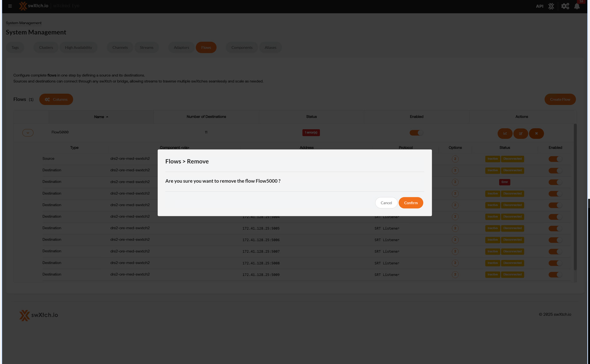590x364 pixels.
Task: Toggle enabled switch for 5009 destination
Action: click(555, 274)
